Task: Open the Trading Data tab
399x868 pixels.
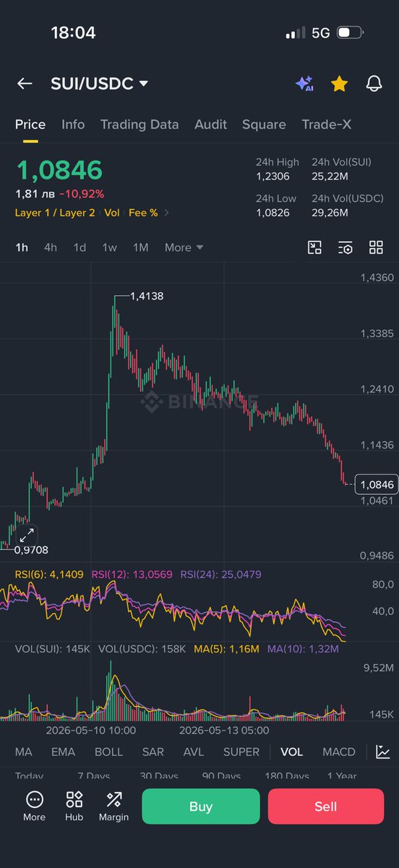Action: [140, 124]
